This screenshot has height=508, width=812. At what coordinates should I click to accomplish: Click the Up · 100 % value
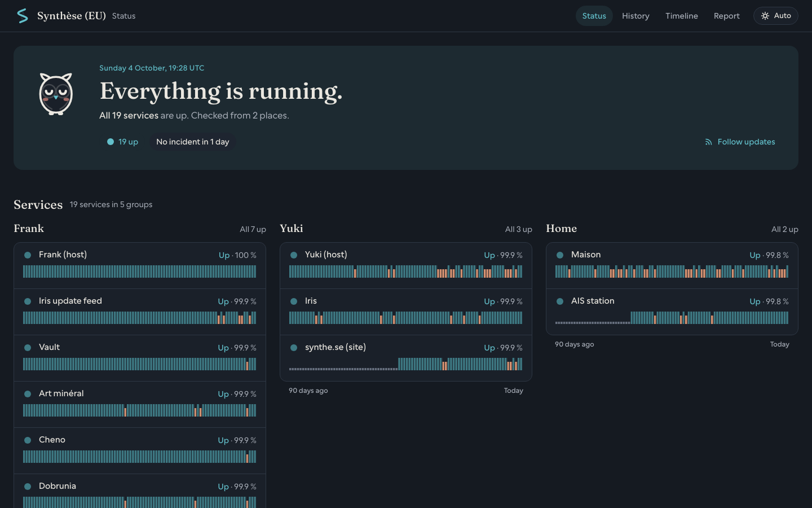pyautogui.click(x=237, y=255)
